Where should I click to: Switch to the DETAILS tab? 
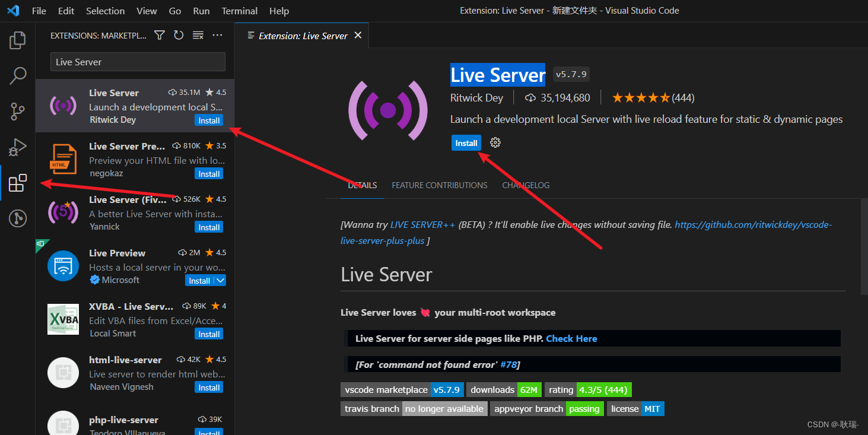point(363,185)
